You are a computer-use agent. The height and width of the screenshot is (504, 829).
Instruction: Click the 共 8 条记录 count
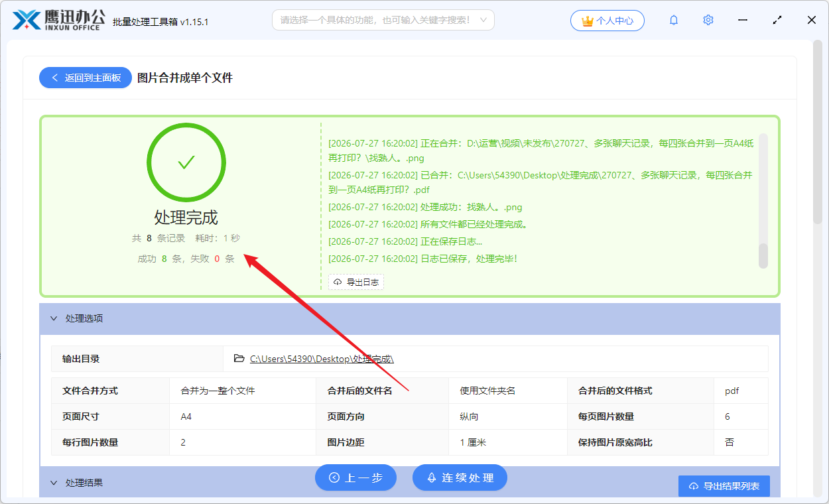[159, 238]
